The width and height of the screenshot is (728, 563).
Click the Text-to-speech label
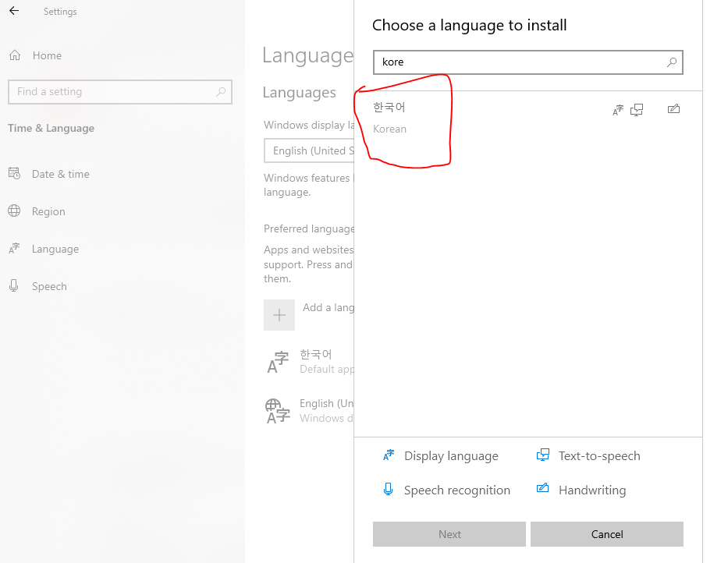pyautogui.click(x=599, y=456)
